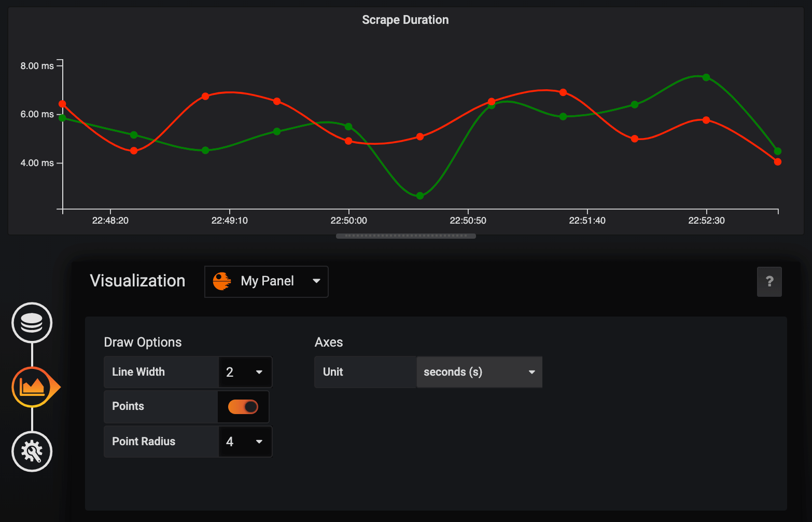This screenshot has width=812, height=522.
Task: Click the Visualization heading text
Action: (137, 281)
